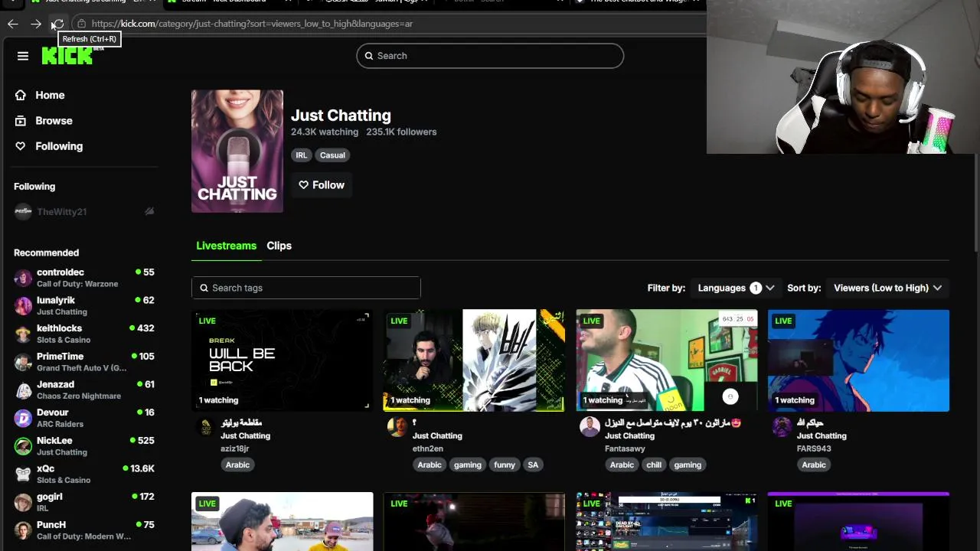Viewport: 980px width, 551px height.
Task: Click FARS943 channel avatar
Action: [782, 427]
